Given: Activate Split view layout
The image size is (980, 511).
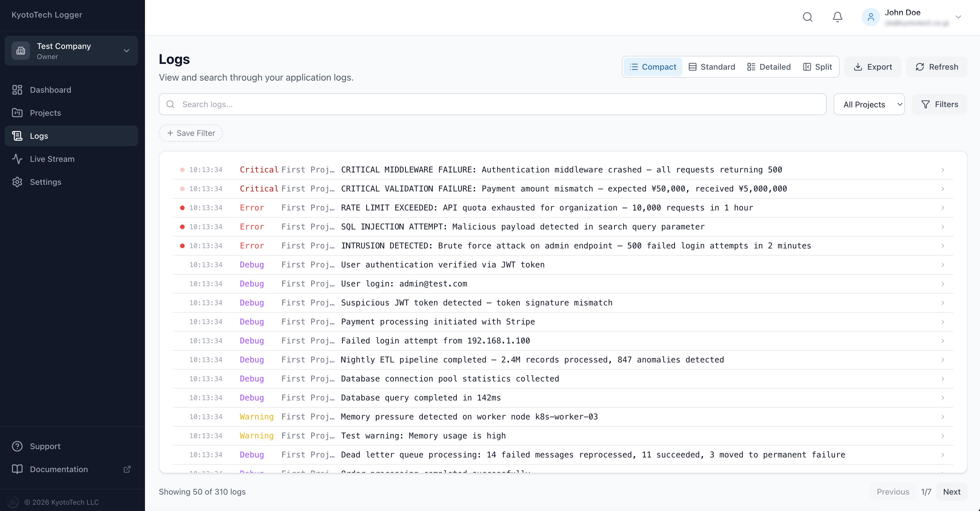Looking at the screenshot, I should pyautogui.click(x=817, y=67).
